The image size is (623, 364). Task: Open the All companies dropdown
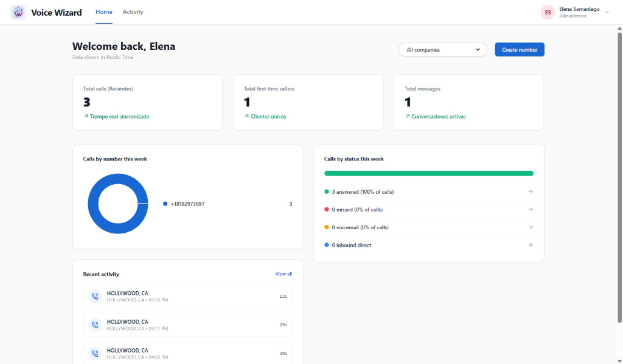click(443, 50)
